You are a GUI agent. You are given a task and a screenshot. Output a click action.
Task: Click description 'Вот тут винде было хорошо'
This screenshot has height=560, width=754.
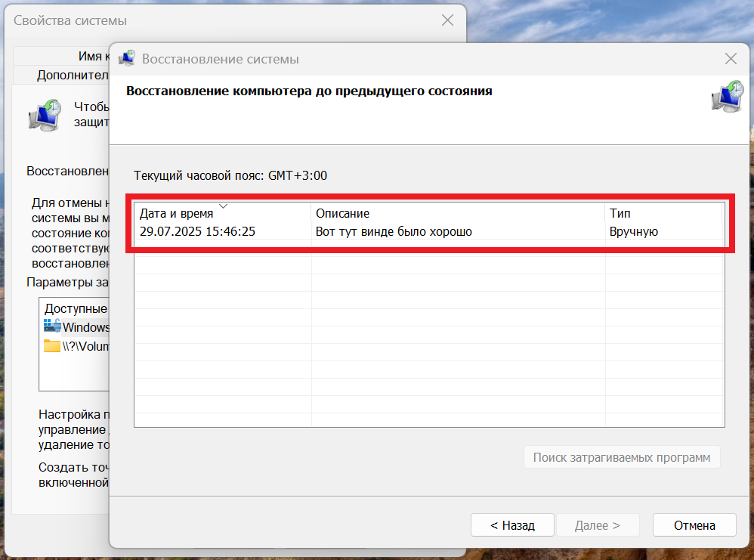[394, 231]
